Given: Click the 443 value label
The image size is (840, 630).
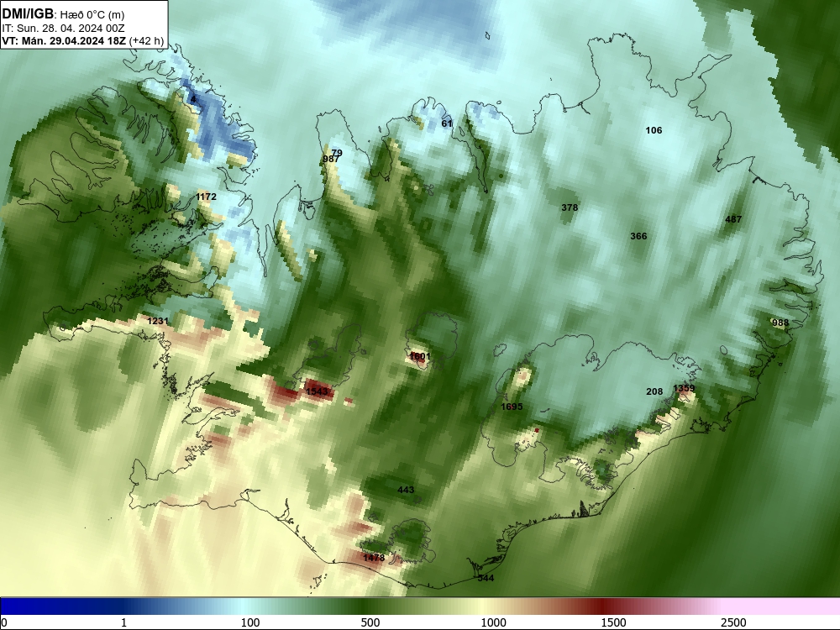Looking at the screenshot, I should 406,491.
